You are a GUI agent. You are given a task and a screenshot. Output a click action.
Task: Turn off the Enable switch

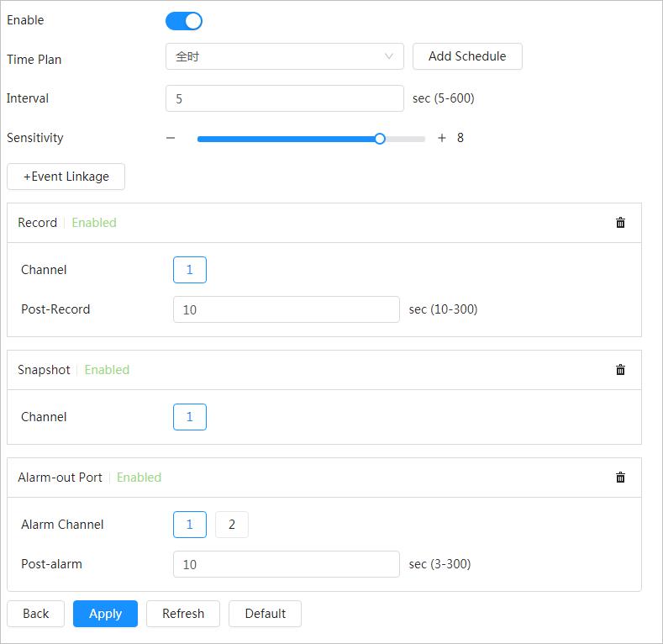tap(184, 21)
